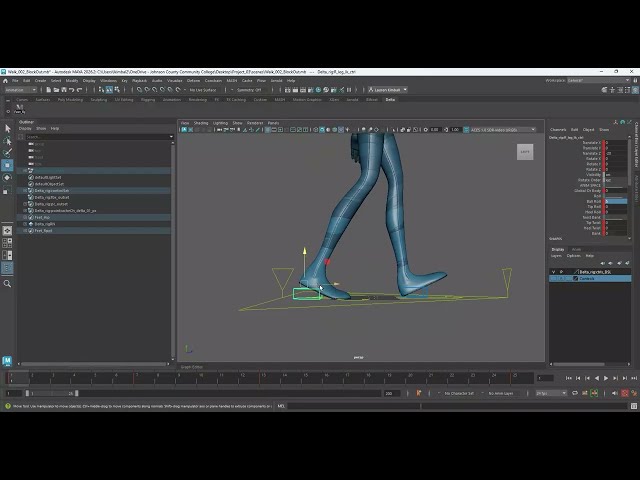Open the Anim tab in Layer Editor

576,249
